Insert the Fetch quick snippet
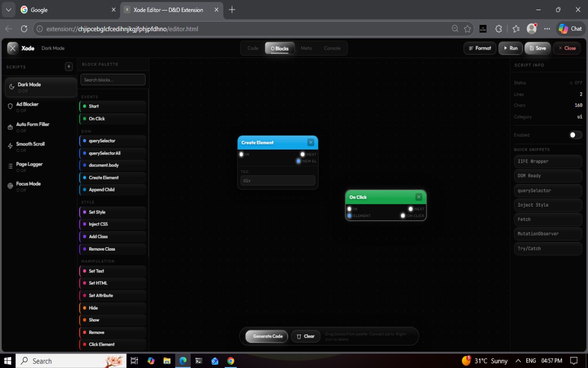The image size is (588, 368). 548,219
